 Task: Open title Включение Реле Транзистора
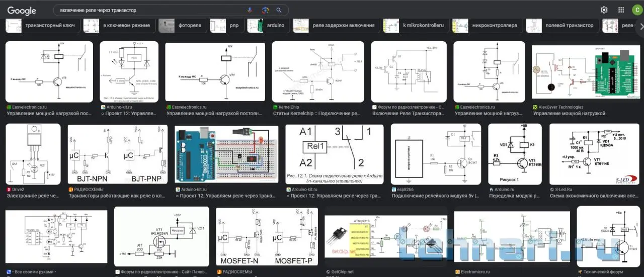(x=408, y=114)
